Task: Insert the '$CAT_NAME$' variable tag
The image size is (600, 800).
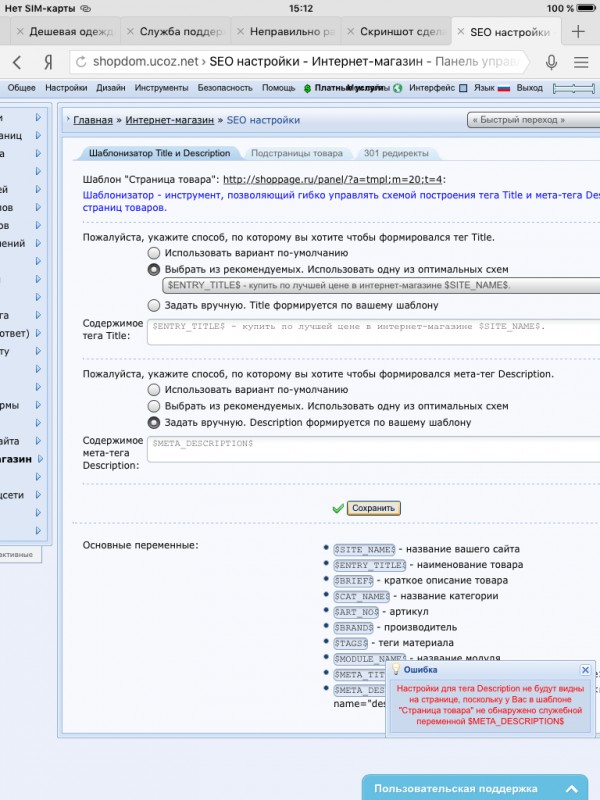Action: 361,596
